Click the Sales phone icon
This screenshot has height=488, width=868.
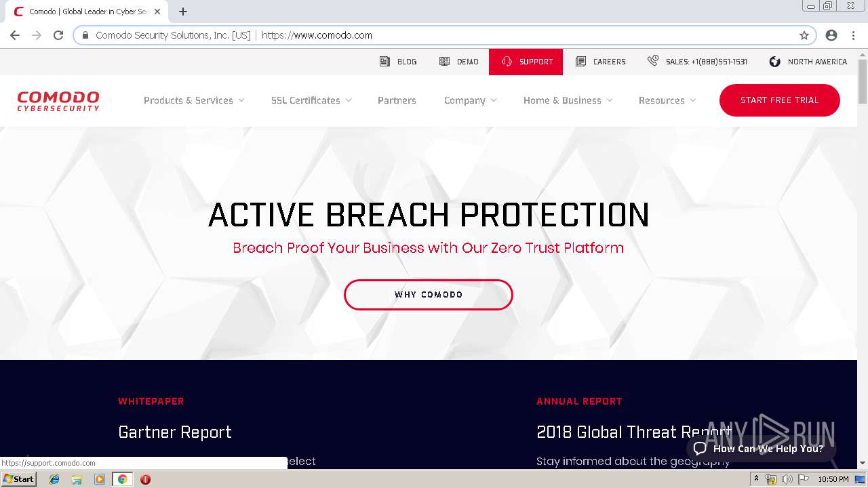[x=653, y=61]
